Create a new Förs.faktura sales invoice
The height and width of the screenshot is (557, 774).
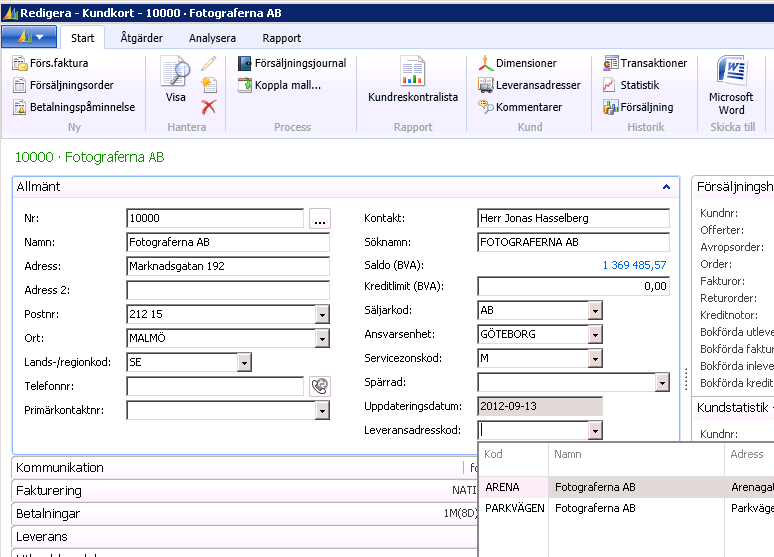coord(50,63)
